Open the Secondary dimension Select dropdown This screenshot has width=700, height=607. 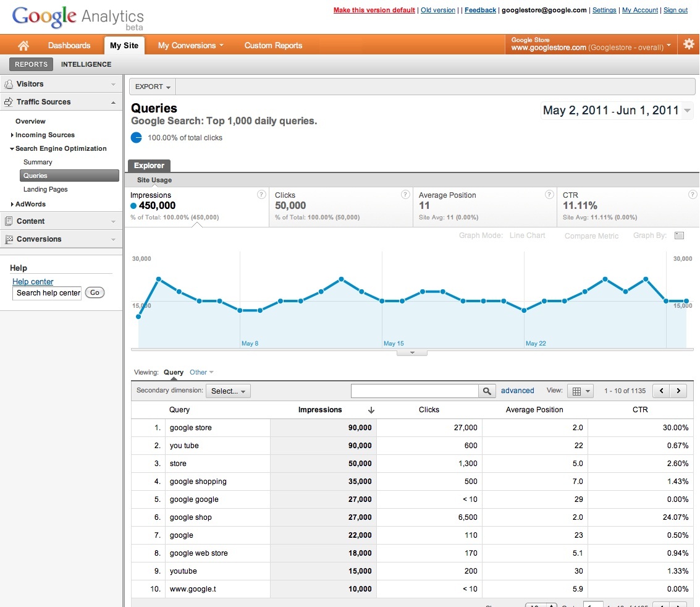point(228,391)
